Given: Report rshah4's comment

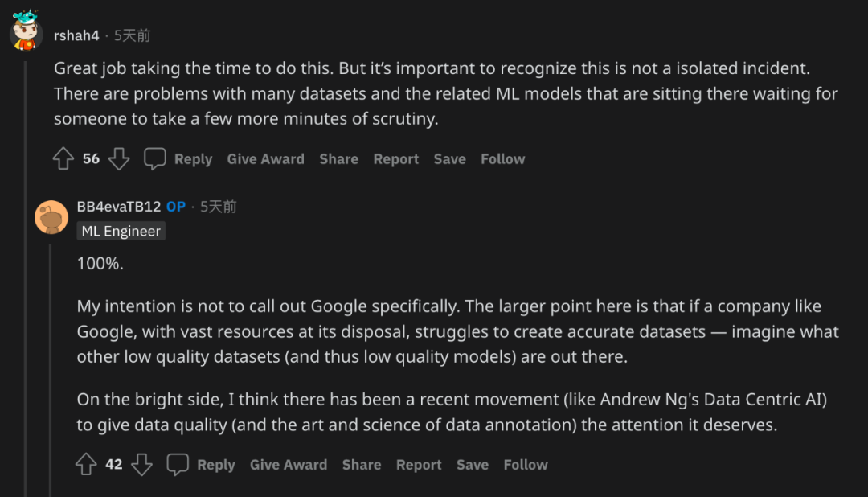Looking at the screenshot, I should click(395, 159).
